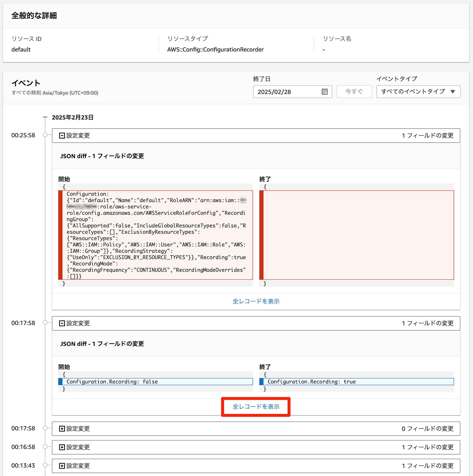The image size is (473, 476).
Task: Expand the 00:16:58 設定変更 event
Action: [62, 447]
